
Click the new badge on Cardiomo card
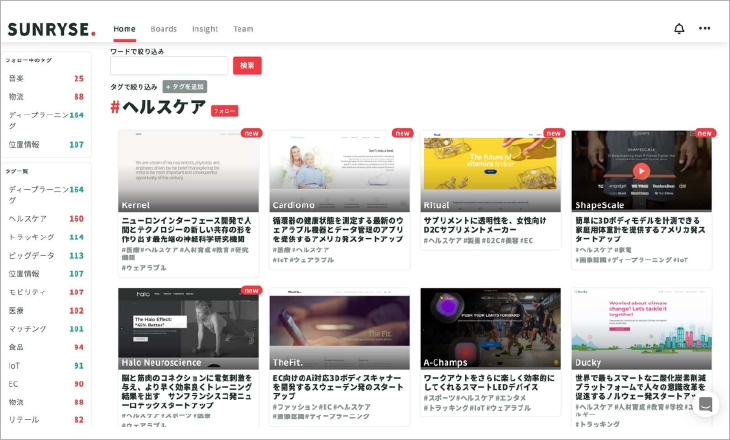pyautogui.click(x=403, y=133)
